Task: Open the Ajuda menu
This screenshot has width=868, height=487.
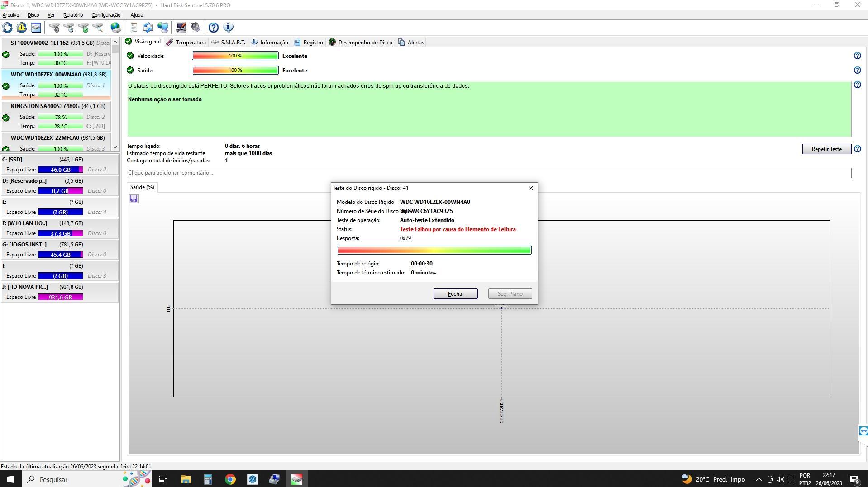Action: click(137, 15)
